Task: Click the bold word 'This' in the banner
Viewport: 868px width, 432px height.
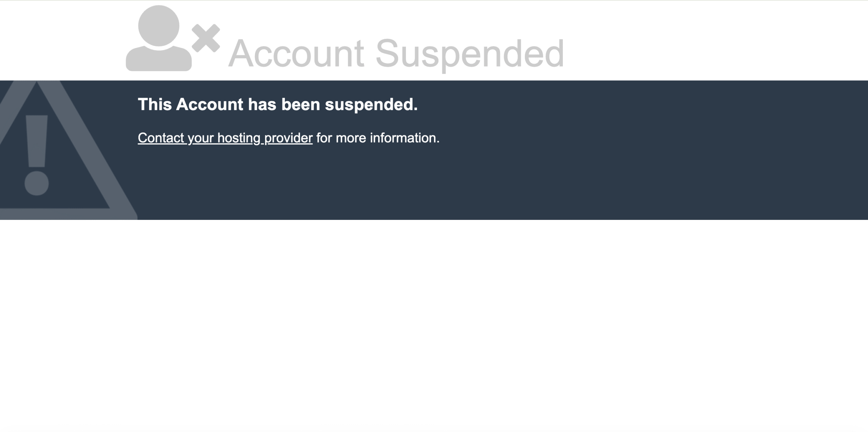Action: (155, 104)
